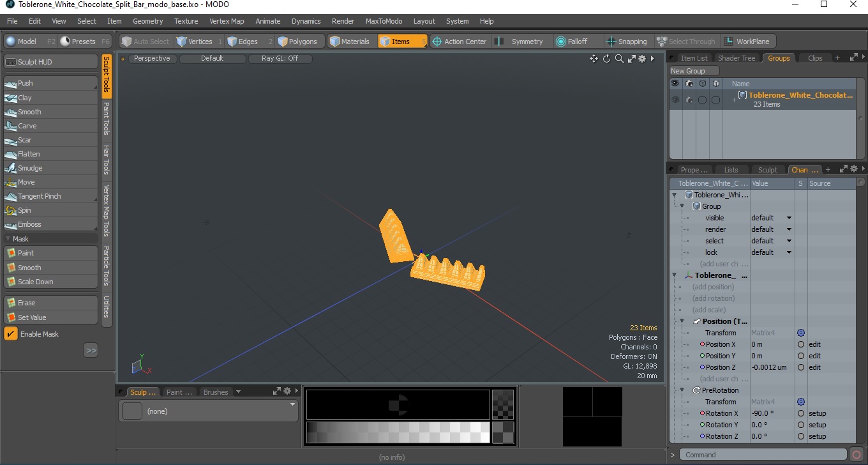Toggle visibility eye of Toblerone group
This screenshot has width=868, height=465.
coord(675,100)
